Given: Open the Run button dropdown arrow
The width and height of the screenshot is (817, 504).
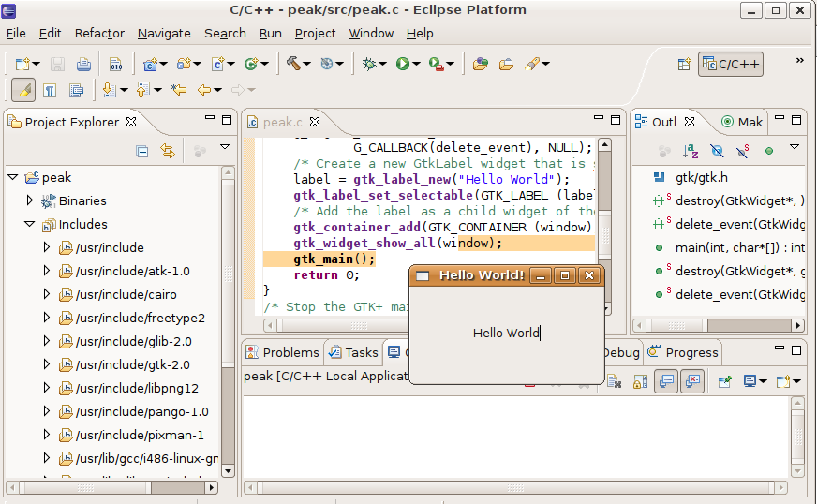Looking at the screenshot, I should click(x=416, y=64).
